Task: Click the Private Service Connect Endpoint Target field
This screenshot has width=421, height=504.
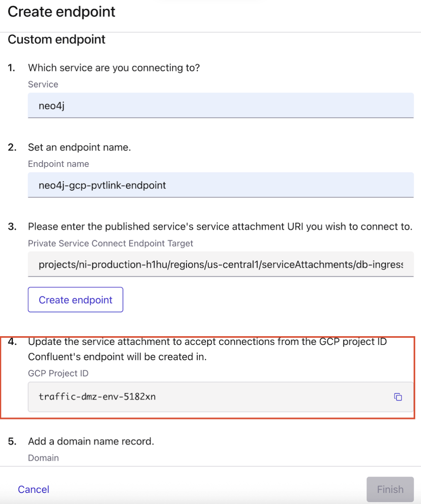Action: [220, 264]
